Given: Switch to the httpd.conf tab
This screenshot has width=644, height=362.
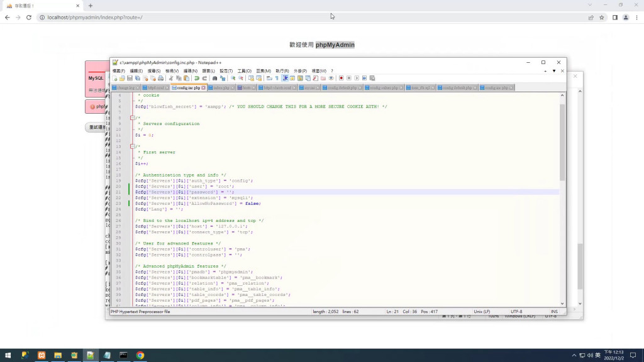Looking at the screenshot, I should pyautogui.click(x=155, y=88).
